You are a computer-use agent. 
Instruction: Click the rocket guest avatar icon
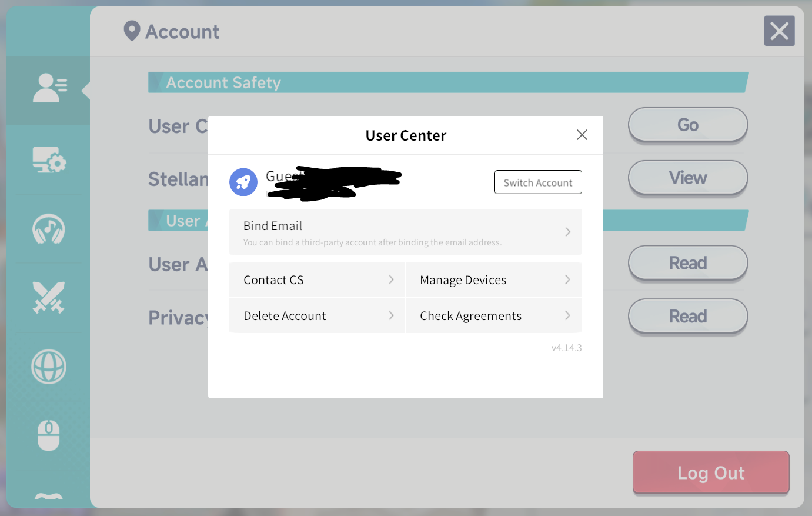(243, 182)
